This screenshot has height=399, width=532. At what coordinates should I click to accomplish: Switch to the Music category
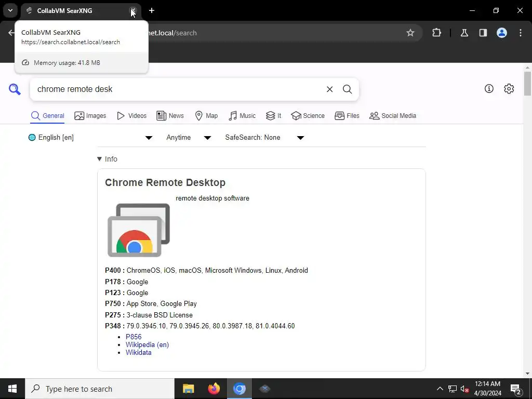(x=242, y=116)
